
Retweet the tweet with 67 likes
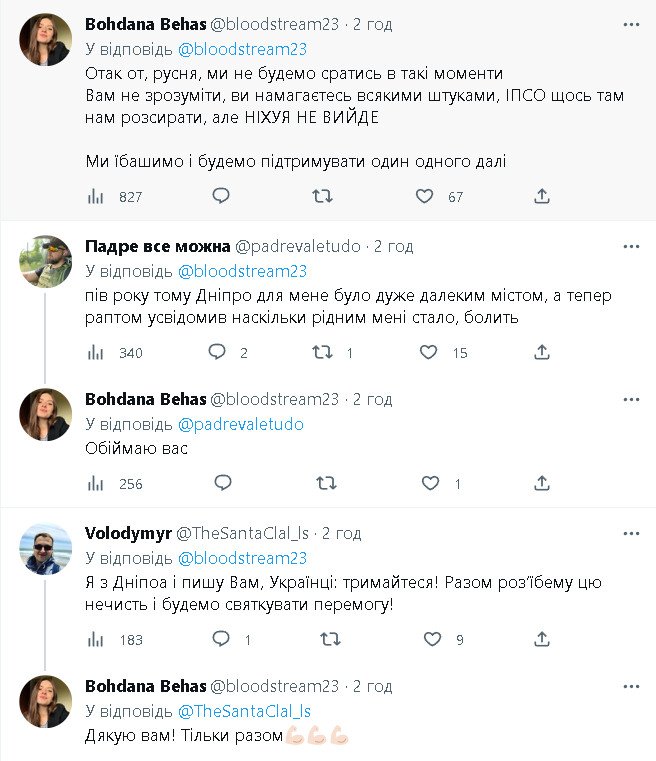pos(322,196)
